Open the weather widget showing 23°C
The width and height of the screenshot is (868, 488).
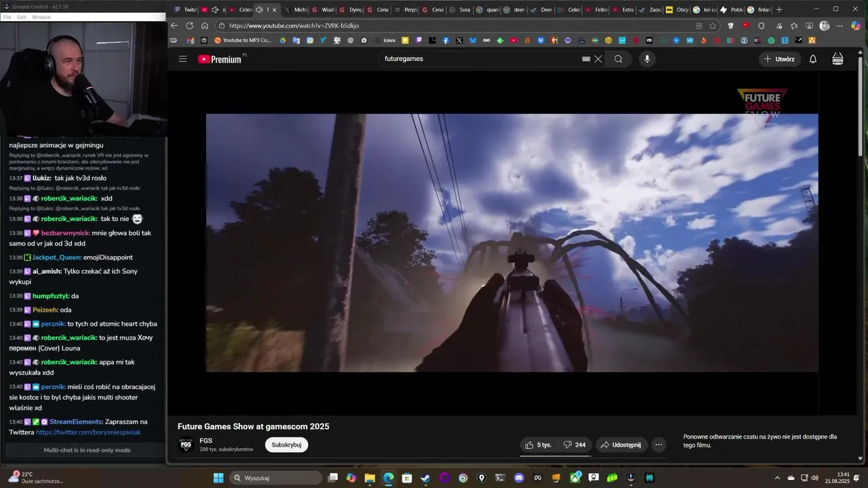coord(35,478)
